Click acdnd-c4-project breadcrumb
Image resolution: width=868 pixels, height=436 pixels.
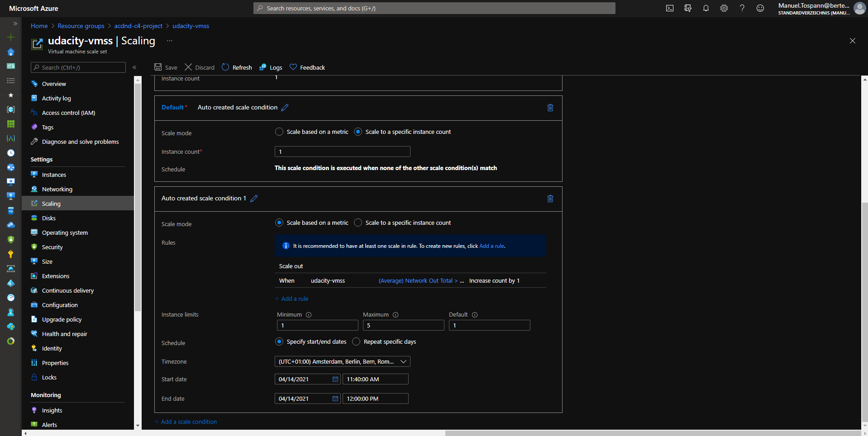(138, 26)
